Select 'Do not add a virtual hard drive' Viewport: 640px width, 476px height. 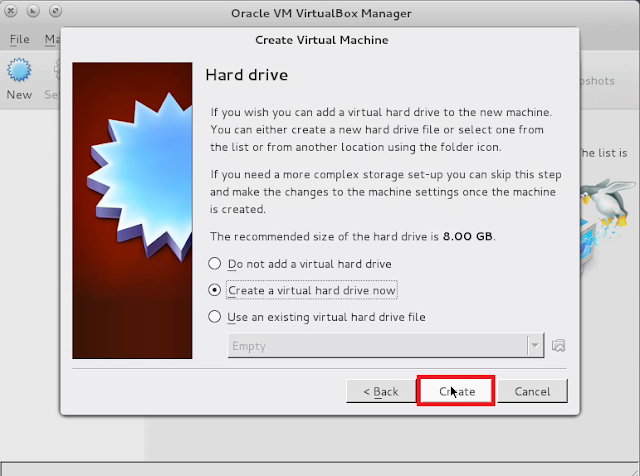click(x=300, y=264)
